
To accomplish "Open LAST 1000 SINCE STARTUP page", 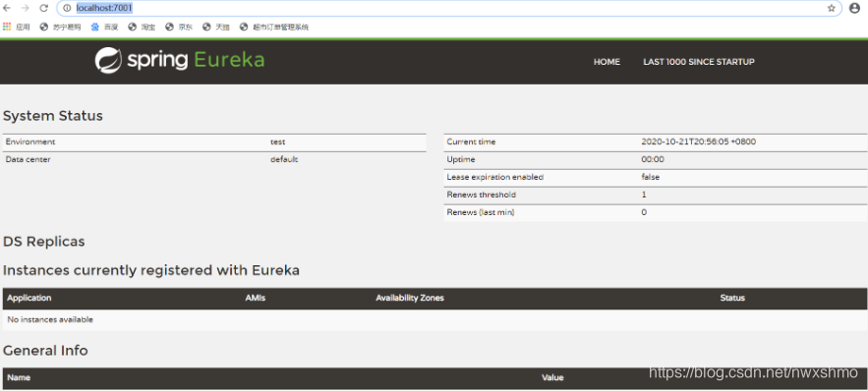I will point(699,62).
